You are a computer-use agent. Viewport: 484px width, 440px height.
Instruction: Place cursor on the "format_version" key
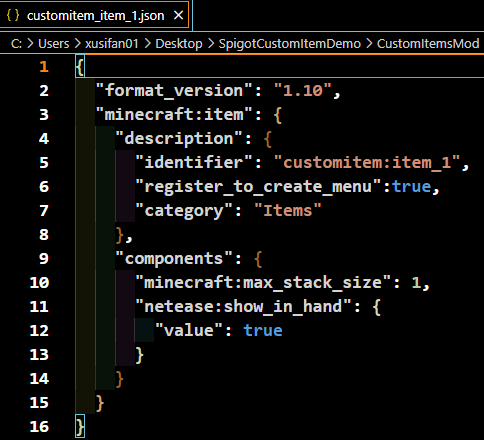click(x=174, y=90)
